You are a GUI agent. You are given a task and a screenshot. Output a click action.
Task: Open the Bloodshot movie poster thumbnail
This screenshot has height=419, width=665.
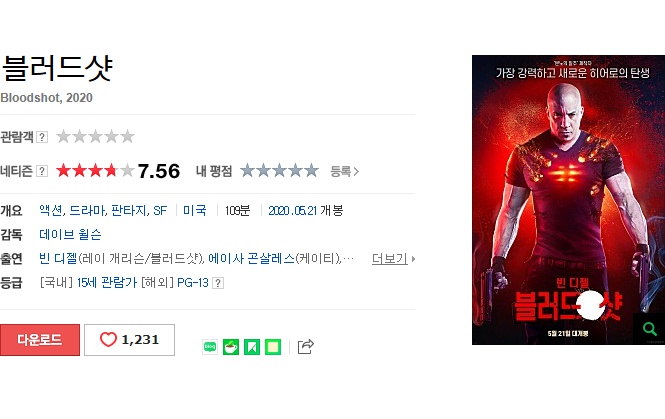[568, 200]
